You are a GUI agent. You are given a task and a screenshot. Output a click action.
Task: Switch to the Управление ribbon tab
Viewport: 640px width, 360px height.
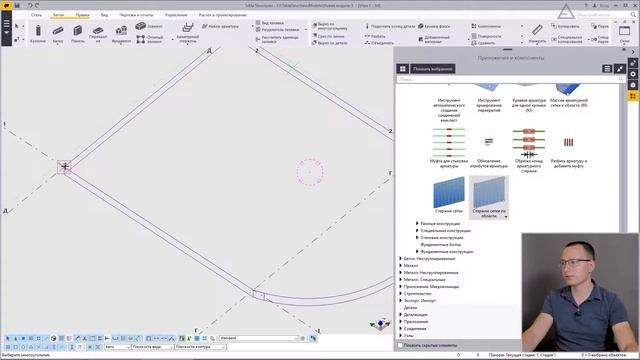(x=176, y=15)
